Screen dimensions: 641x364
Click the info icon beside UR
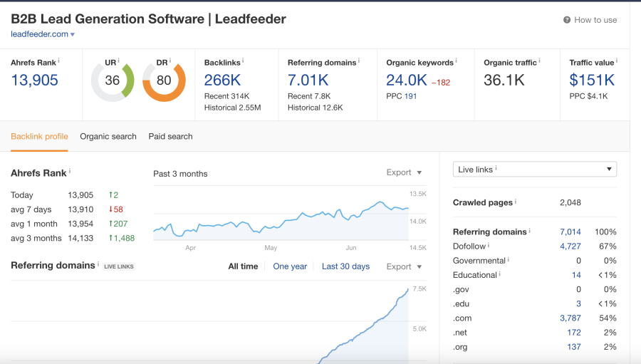(x=118, y=61)
